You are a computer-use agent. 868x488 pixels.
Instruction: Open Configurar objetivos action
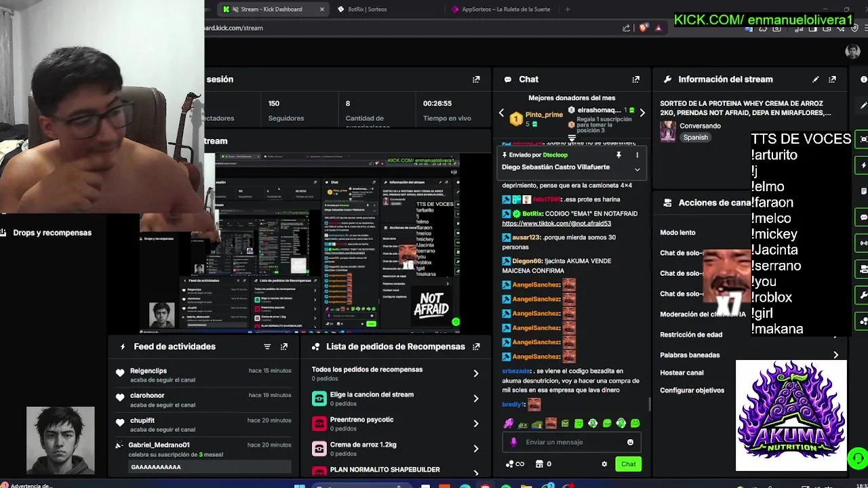(x=692, y=390)
